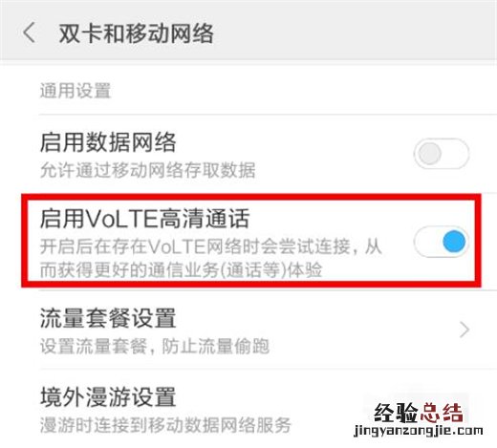Open 流量套餐设置 via its chevron arrow
Screen dimensions: 497x448
point(465,330)
